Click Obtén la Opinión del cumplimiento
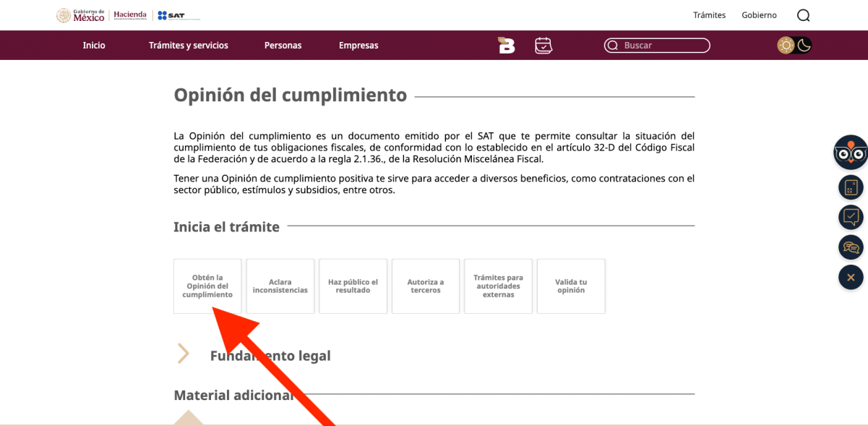 click(207, 286)
